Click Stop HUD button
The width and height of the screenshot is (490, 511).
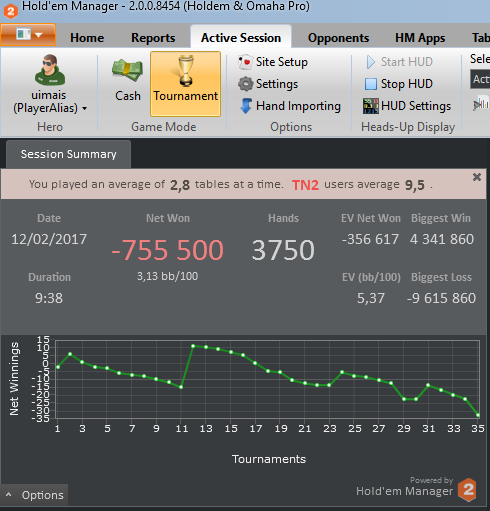(399, 84)
